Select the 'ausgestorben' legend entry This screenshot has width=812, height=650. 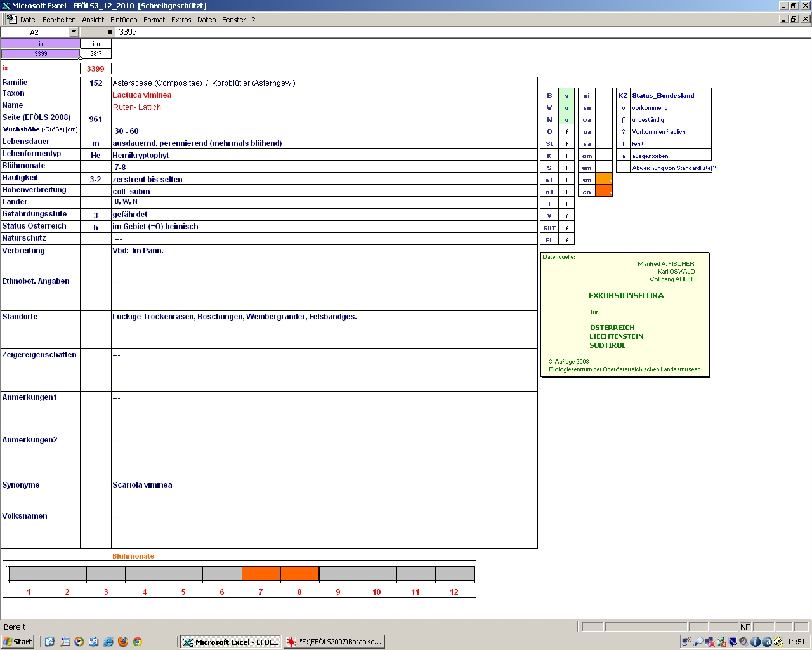tap(671, 156)
